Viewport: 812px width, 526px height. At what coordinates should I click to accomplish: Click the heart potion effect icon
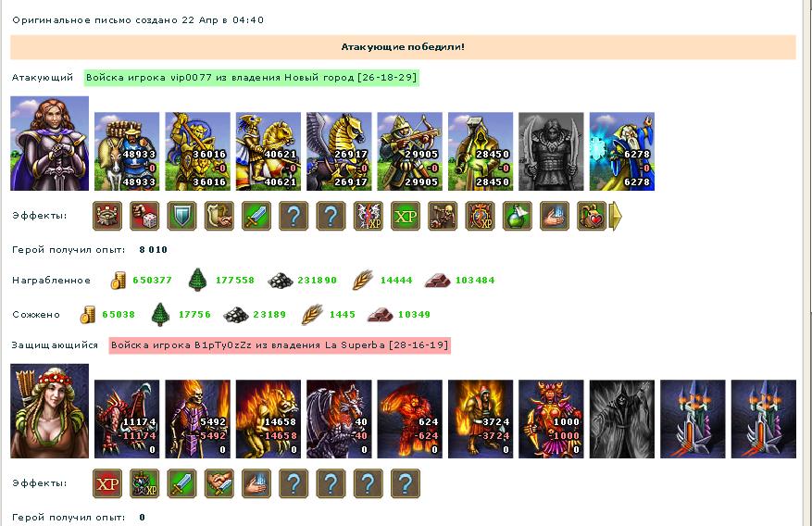pyautogui.click(x=592, y=216)
